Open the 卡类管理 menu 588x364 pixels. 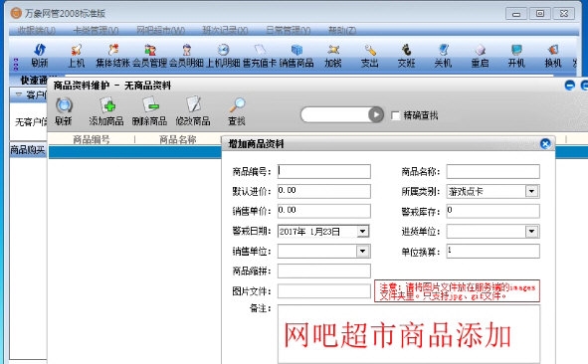(96, 31)
